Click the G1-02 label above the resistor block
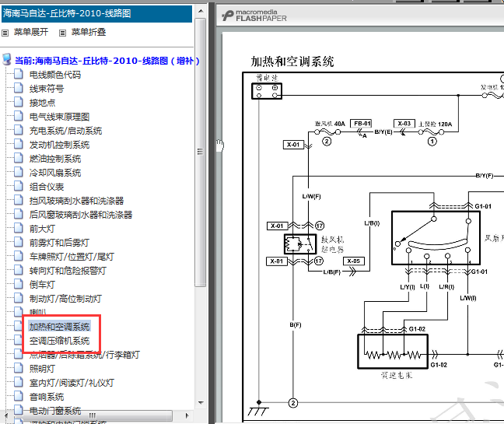Viewport: 504px width, 424px height. pos(417,329)
